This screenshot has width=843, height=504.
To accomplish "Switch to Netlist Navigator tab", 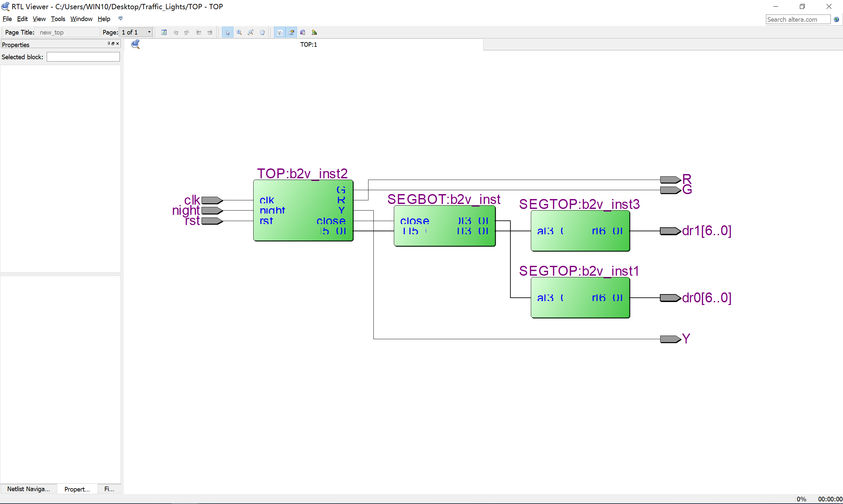I will (29, 489).
